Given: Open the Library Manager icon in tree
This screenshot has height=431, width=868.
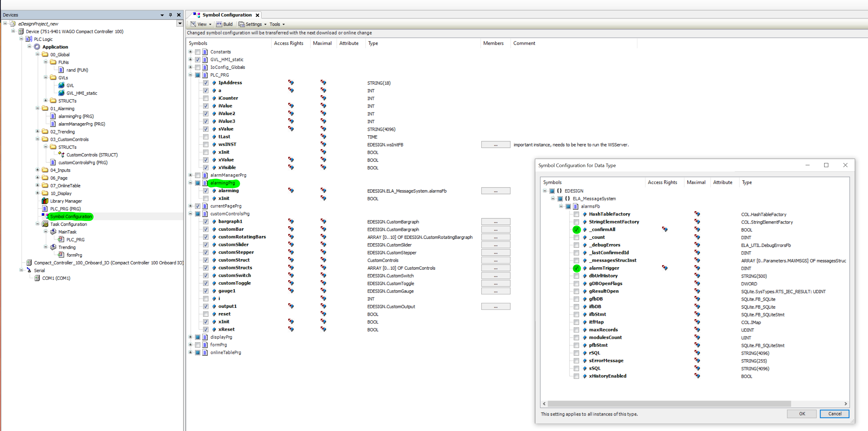Looking at the screenshot, I should 45,201.
